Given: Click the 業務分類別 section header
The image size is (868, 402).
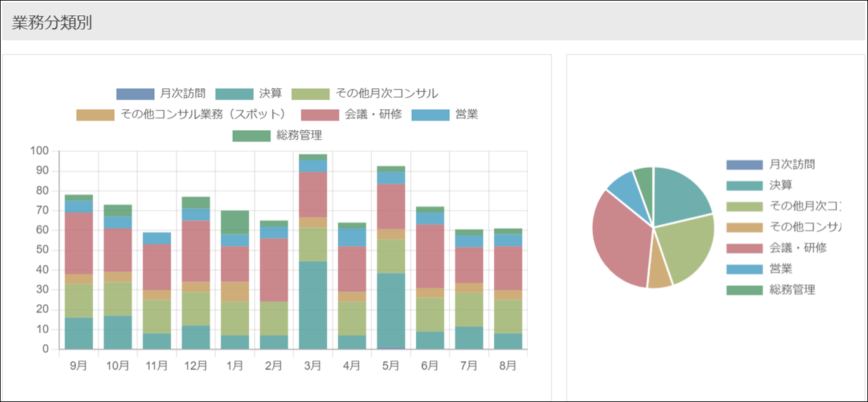Looking at the screenshot, I should coord(52,23).
